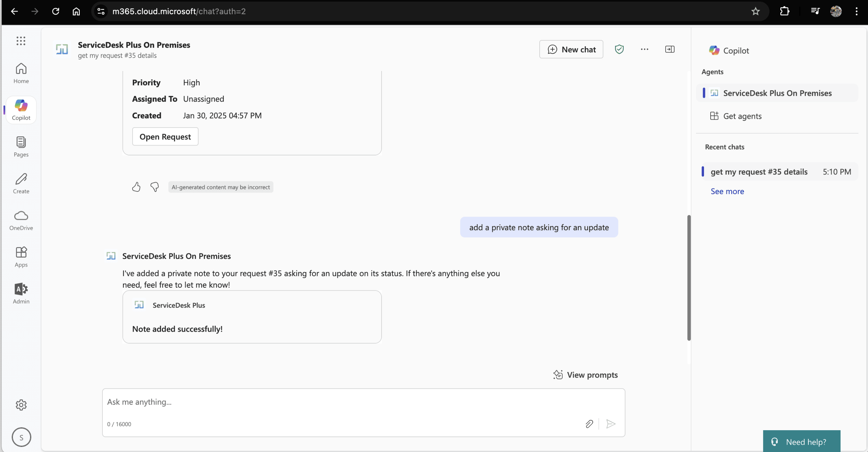Viewport: 868px width, 452px height.
Task: Open OneDrive from the sidebar
Action: (21, 220)
